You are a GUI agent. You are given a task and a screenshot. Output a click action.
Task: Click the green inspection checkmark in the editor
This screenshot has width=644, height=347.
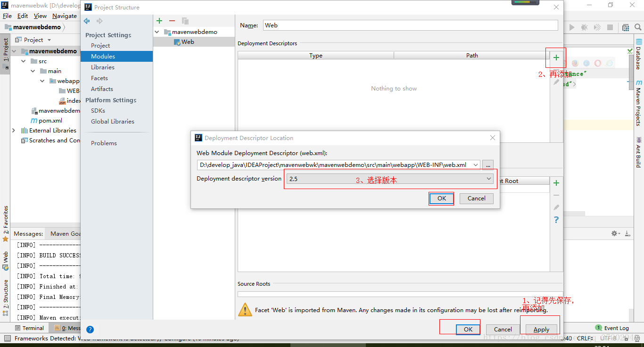point(630,50)
